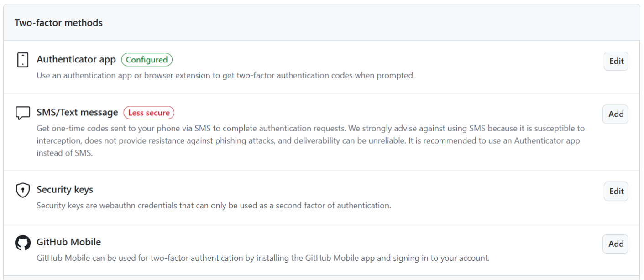Click the SMS speech bubble icon
The height and width of the screenshot is (280, 644).
[x=23, y=113]
